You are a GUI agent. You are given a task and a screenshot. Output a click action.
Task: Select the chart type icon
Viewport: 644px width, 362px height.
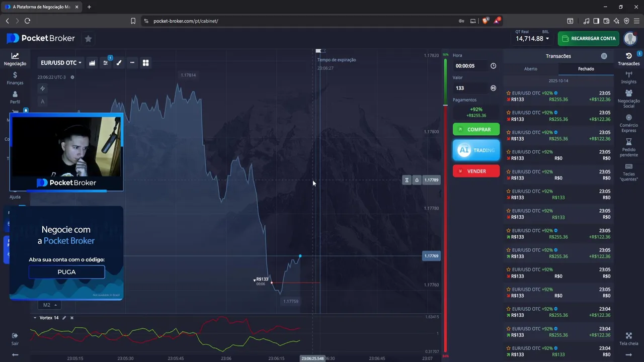point(92,63)
